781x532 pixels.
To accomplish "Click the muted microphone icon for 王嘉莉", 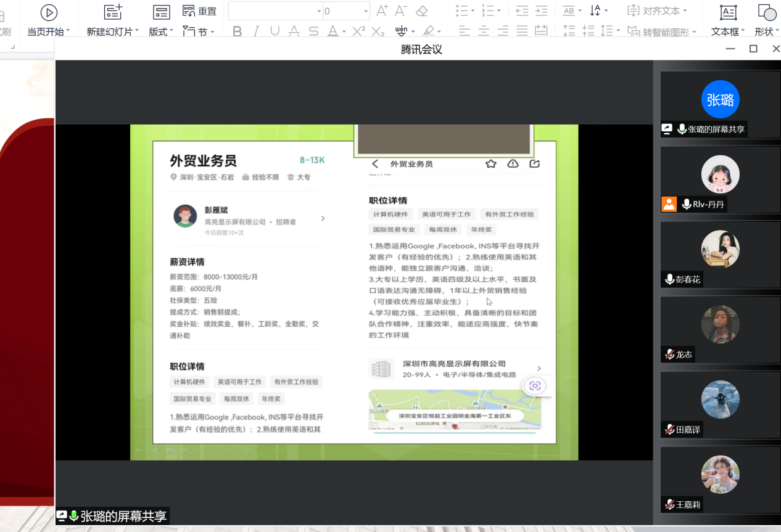I will point(669,505).
